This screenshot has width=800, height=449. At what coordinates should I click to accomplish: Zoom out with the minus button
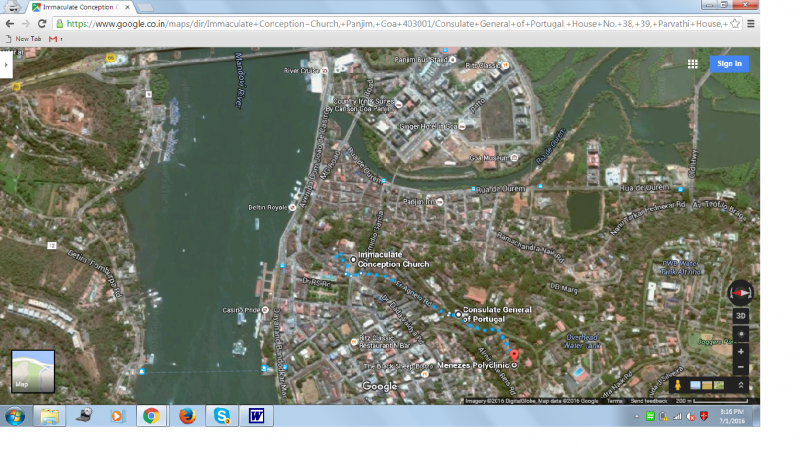[x=741, y=366]
